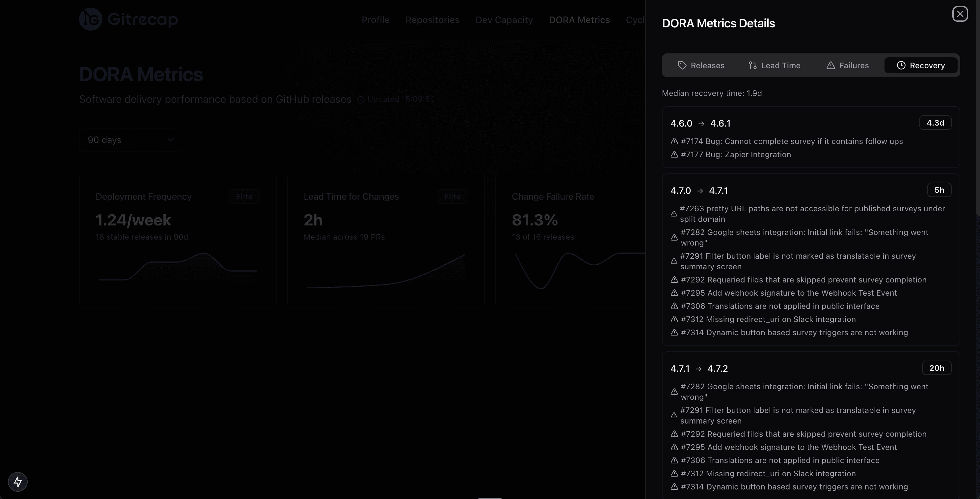The image size is (980, 499).
Task: Click the Gitrecap logo icon
Action: tap(90, 19)
